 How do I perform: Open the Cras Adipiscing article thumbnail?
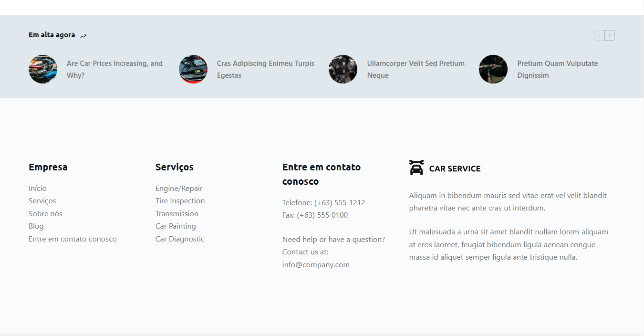[x=193, y=69]
